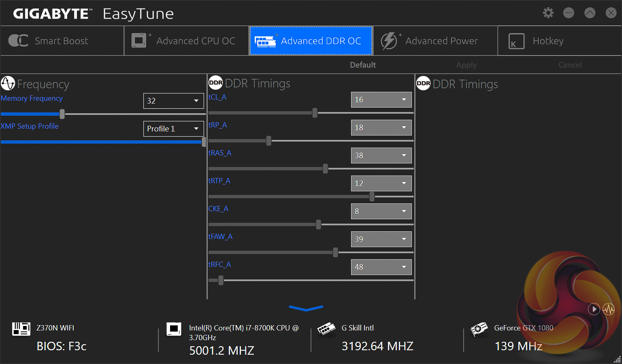The height and width of the screenshot is (364, 622).
Task: Click the Memory Frequency label
Action: pos(32,98)
